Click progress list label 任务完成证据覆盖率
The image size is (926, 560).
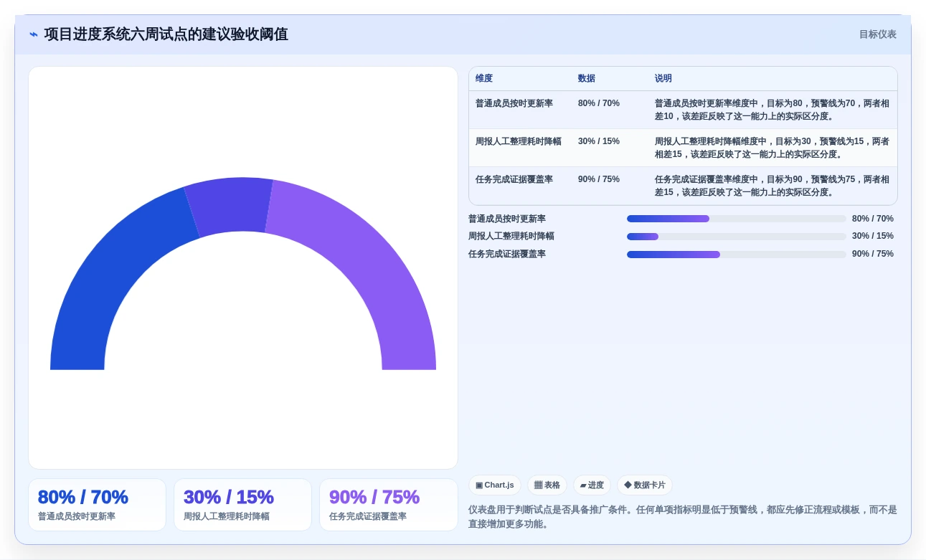point(507,254)
